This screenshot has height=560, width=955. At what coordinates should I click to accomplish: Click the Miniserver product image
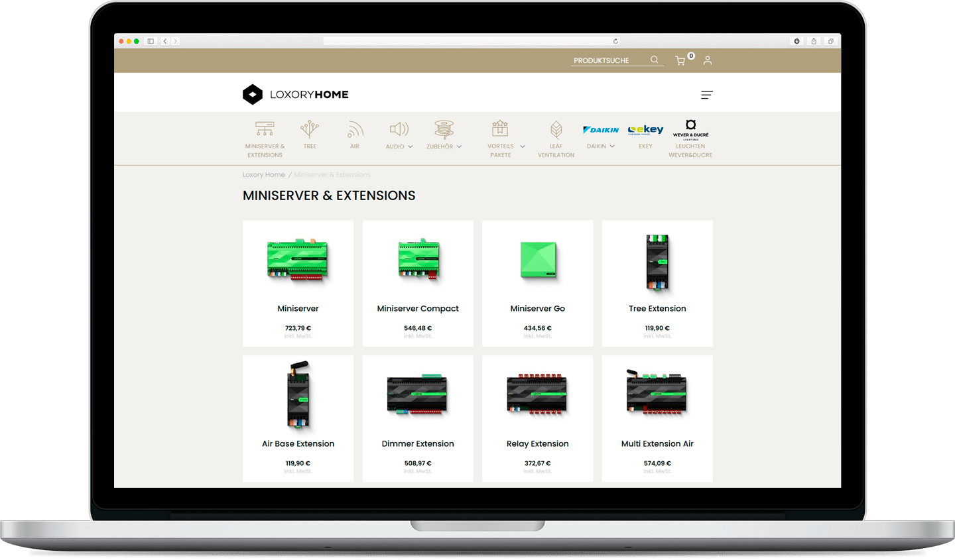298,260
